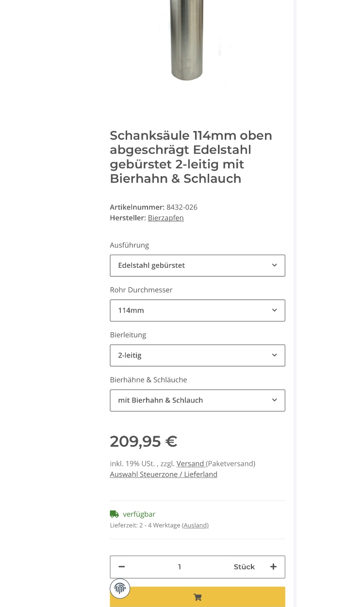Open the Bierzapfen manufacturer link
Screen dimensions: 364x607
tap(165, 218)
